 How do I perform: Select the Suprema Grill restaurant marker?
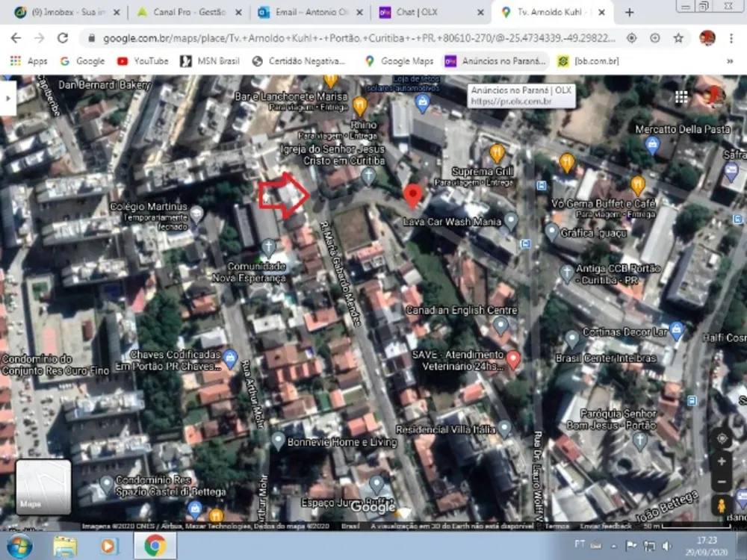tap(497, 155)
